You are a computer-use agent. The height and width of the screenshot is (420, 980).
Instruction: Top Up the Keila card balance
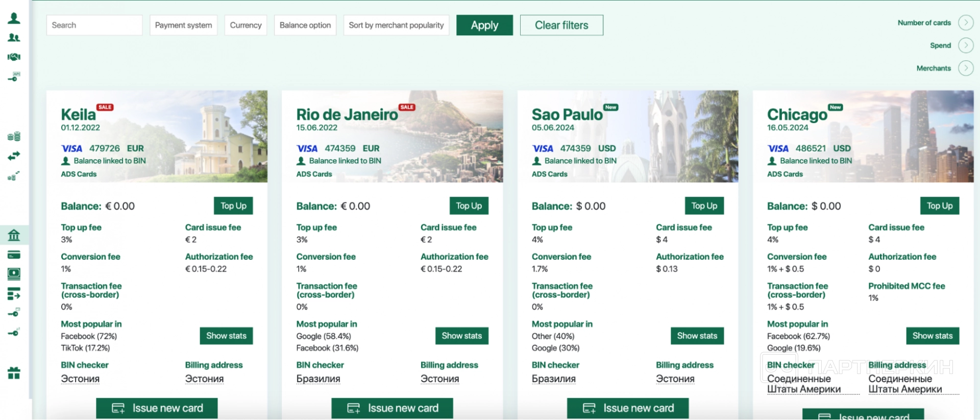(233, 206)
